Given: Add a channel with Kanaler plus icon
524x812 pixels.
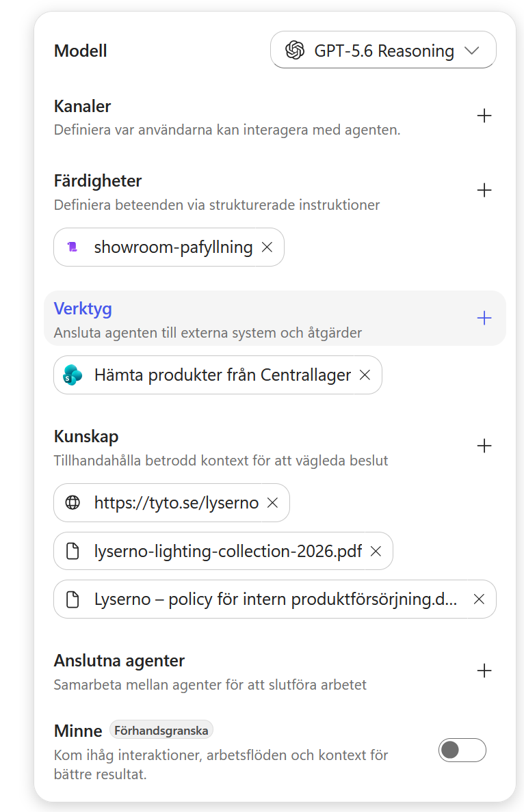Looking at the screenshot, I should click(x=484, y=116).
